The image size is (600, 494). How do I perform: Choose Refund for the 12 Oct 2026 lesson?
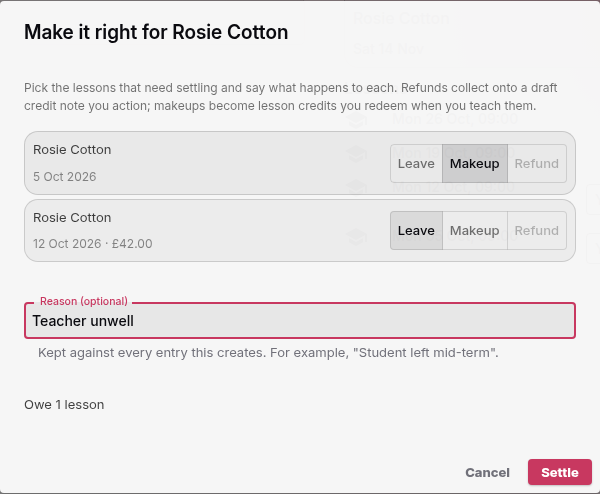pyautogui.click(x=537, y=231)
